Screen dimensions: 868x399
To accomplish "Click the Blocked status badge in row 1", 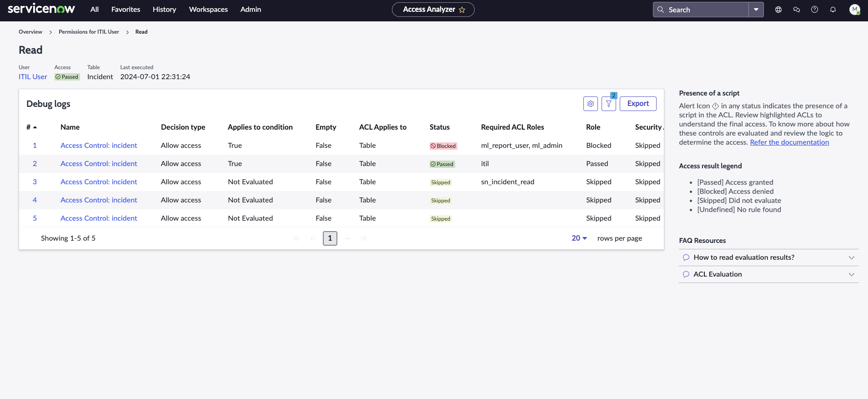I will 443,146.
